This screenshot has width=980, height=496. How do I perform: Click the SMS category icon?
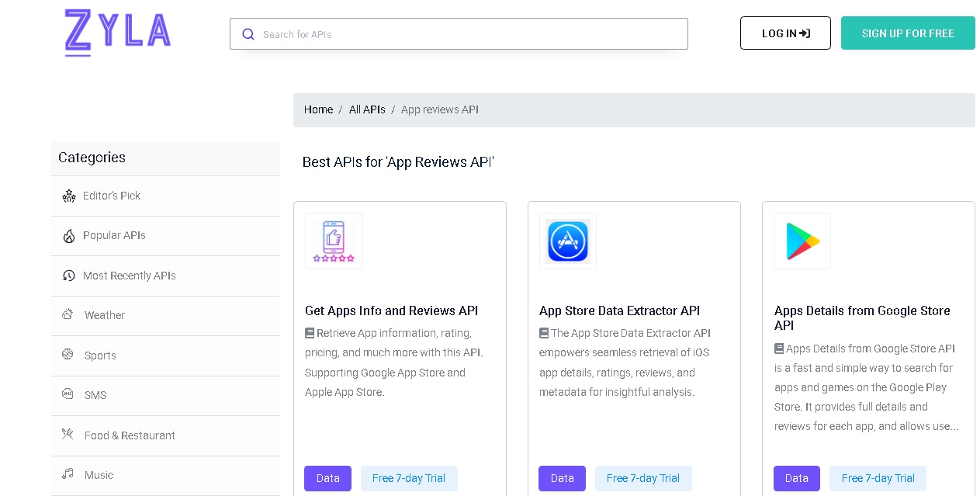click(68, 394)
